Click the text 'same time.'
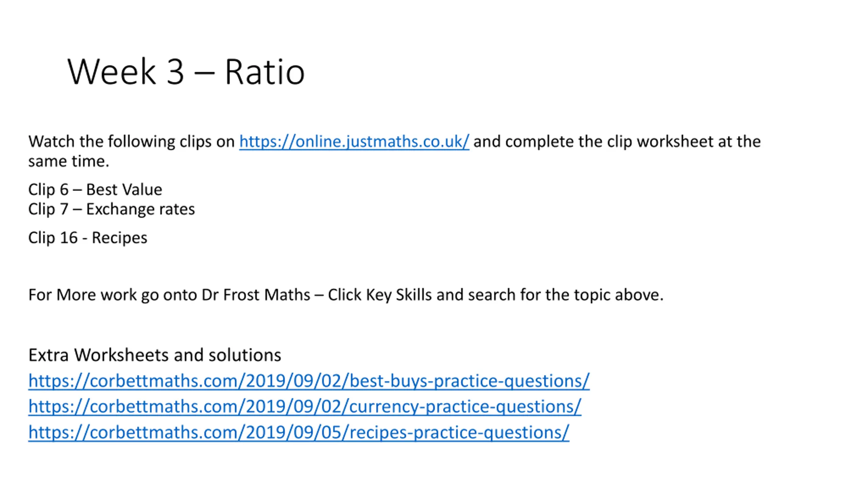The height and width of the screenshot is (488, 868). click(x=68, y=161)
